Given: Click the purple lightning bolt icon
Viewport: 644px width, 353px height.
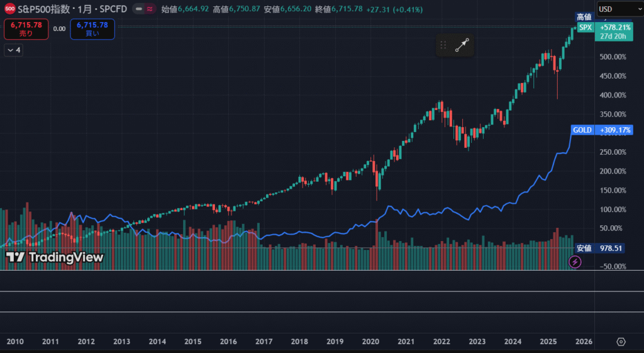Looking at the screenshot, I should pos(575,262).
